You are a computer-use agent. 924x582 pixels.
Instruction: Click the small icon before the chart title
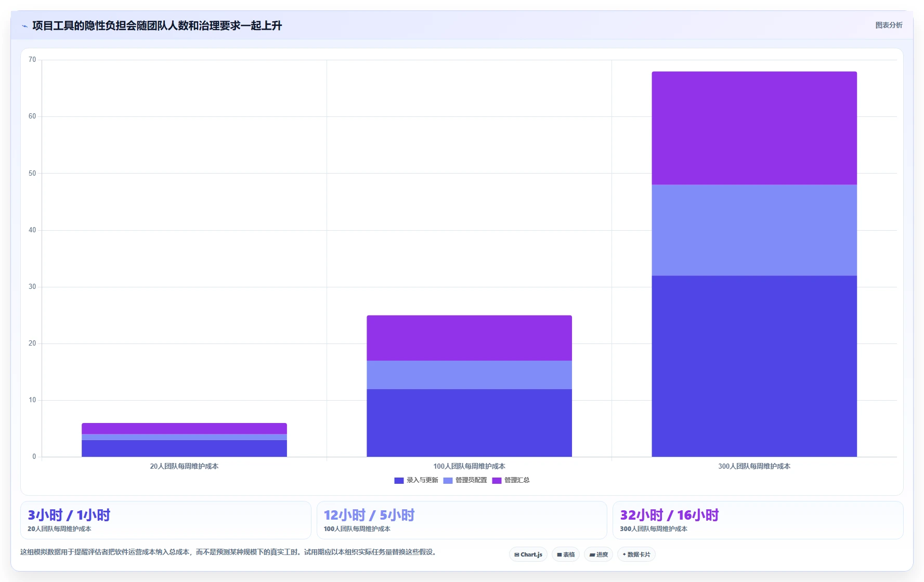tap(24, 26)
